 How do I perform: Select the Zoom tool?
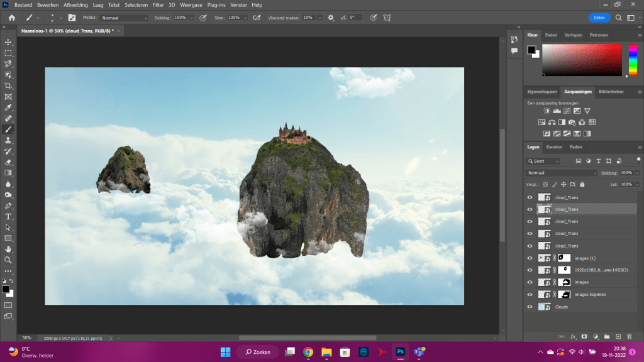8,260
